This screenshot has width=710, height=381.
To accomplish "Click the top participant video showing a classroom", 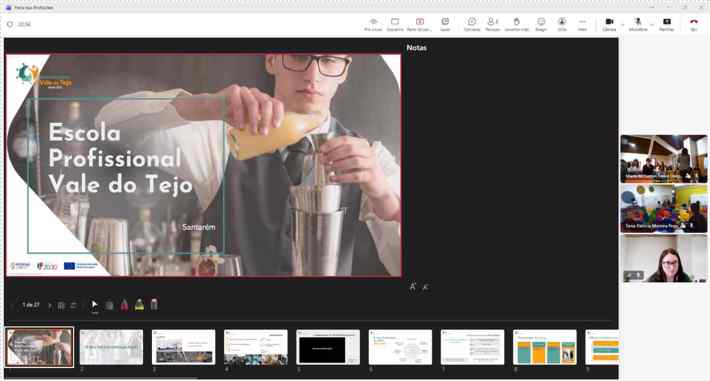I will [663, 159].
